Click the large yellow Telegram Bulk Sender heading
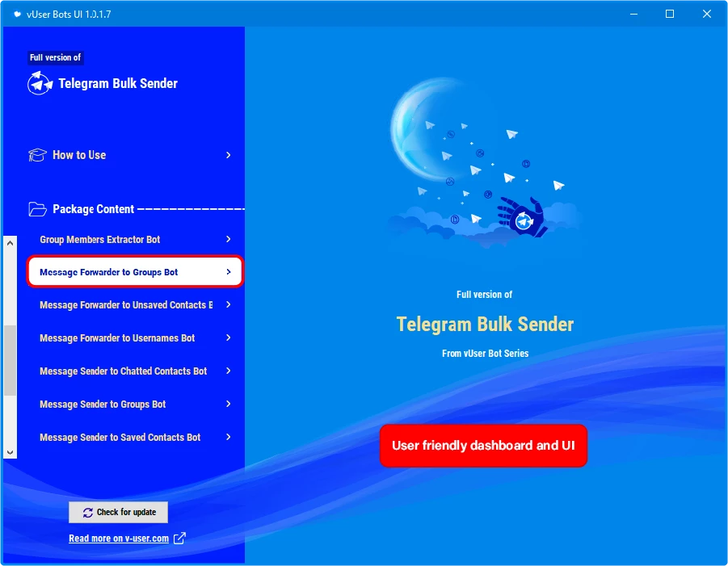 pyautogui.click(x=485, y=325)
